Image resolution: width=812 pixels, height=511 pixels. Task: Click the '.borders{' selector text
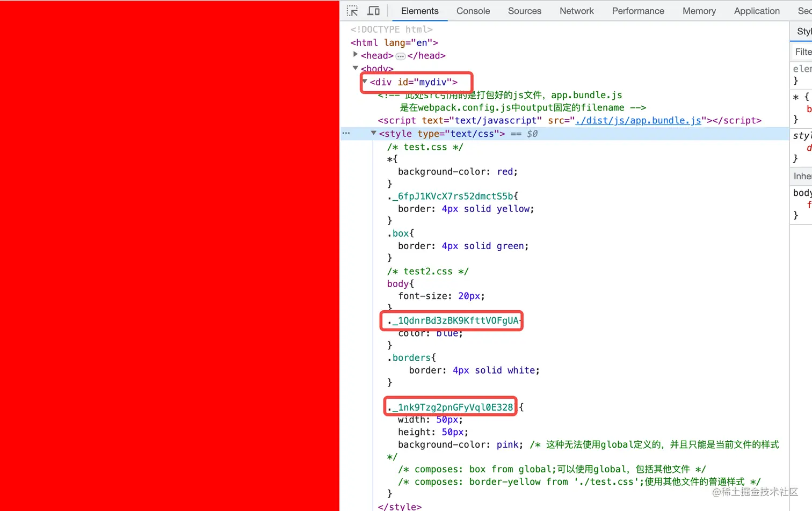point(412,357)
